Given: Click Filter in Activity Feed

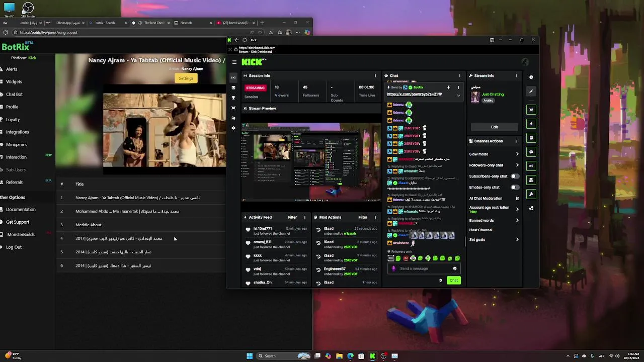Looking at the screenshot, I should tap(292, 217).
